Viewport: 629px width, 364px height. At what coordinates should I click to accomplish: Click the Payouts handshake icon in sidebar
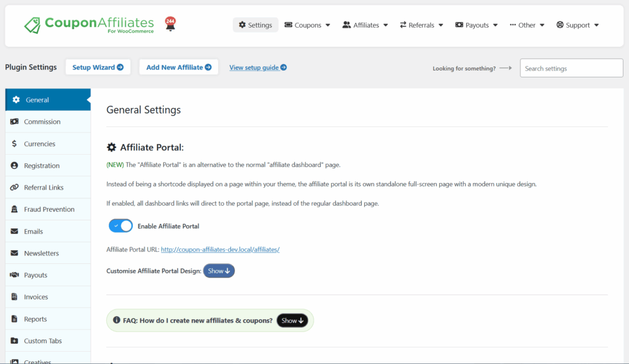14,275
